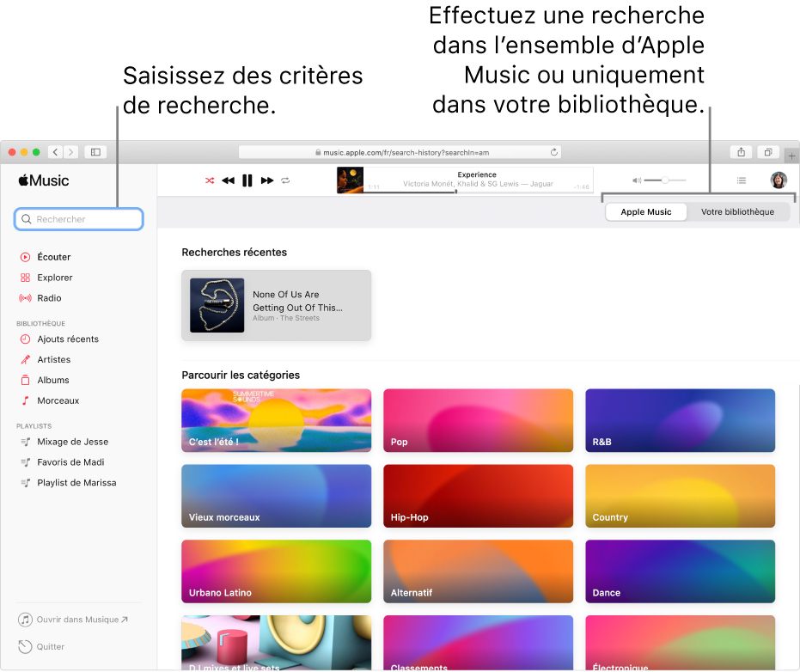Click the Safari share button
The height and width of the screenshot is (672, 800).
[742, 152]
